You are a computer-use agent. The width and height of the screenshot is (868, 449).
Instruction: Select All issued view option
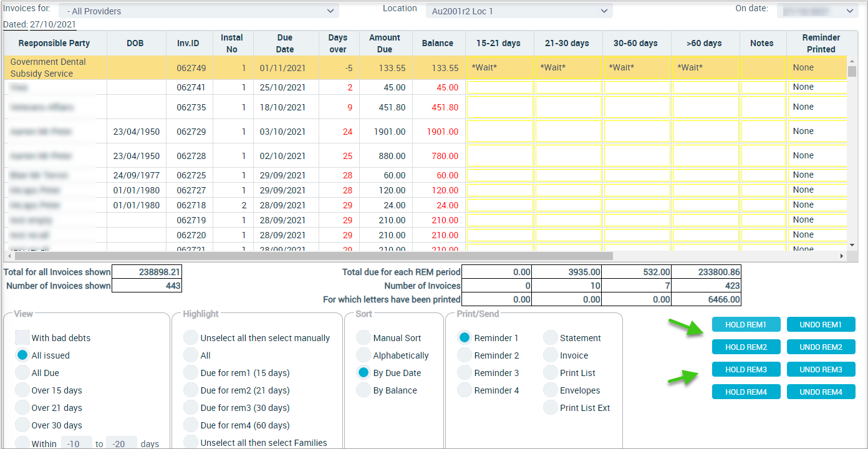[22, 355]
